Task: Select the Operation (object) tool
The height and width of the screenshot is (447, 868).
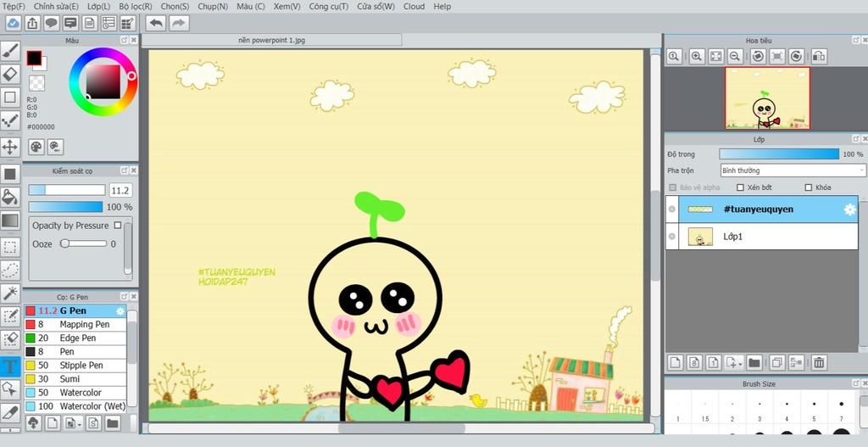Action: coord(10,388)
